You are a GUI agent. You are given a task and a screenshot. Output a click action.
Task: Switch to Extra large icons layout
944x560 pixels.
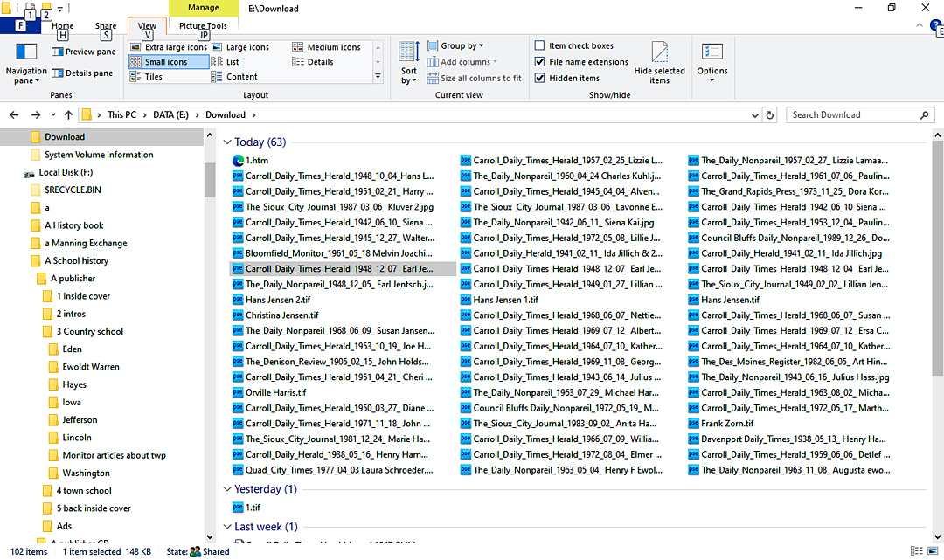[169, 47]
